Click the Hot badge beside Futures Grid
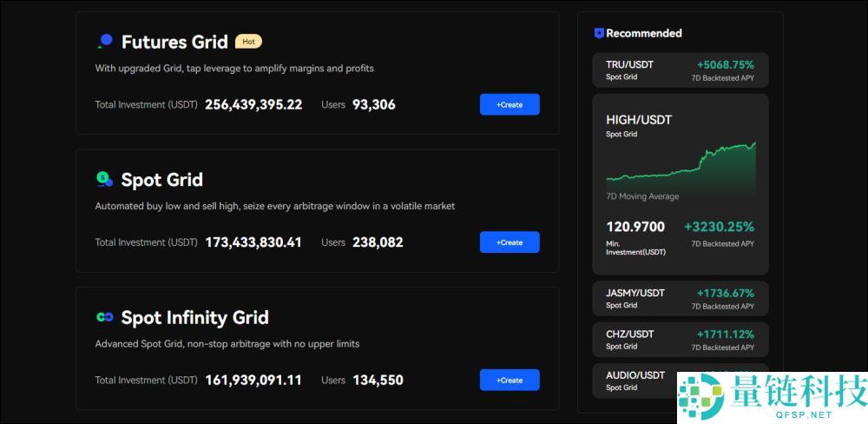Screen dimensions: 868x424 [248, 42]
